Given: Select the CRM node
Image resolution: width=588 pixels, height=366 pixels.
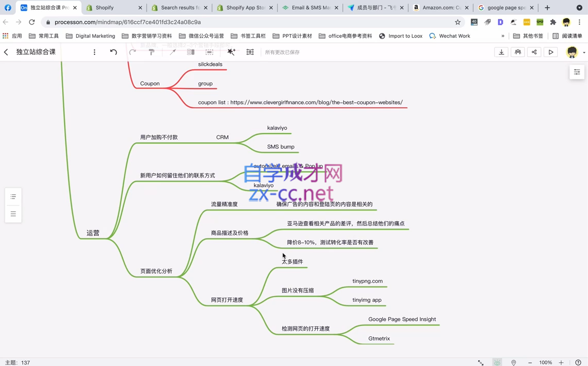Looking at the screenshot, I should pyautogui.click(x=223, y=138).
